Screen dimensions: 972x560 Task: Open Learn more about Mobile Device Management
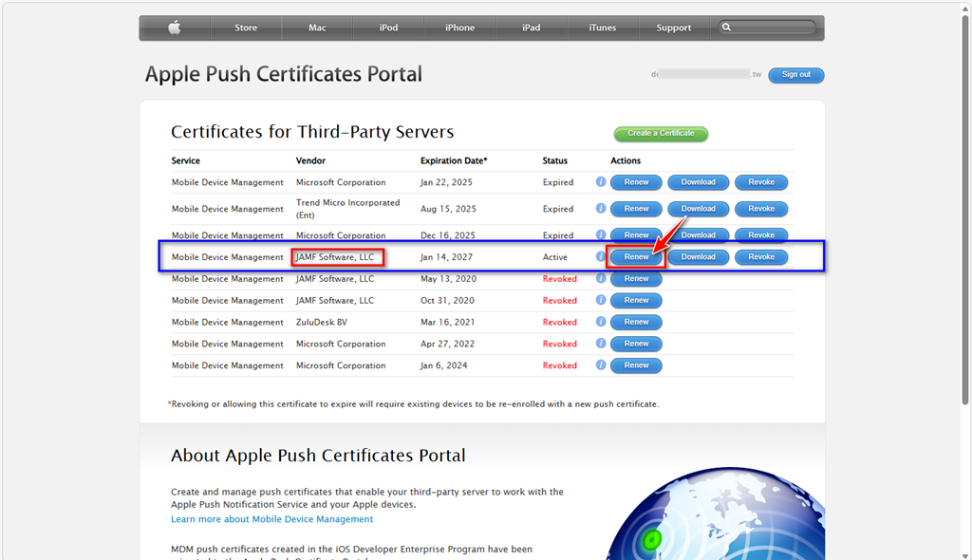tap(271, 519)
